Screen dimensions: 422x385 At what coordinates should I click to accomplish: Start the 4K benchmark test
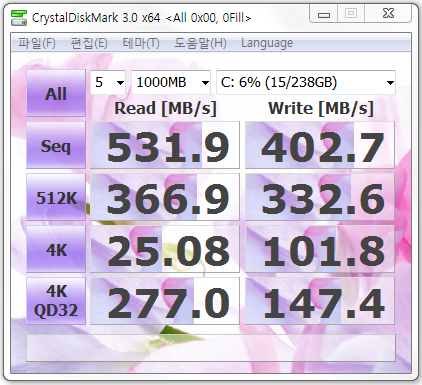[x=56, y=249]
